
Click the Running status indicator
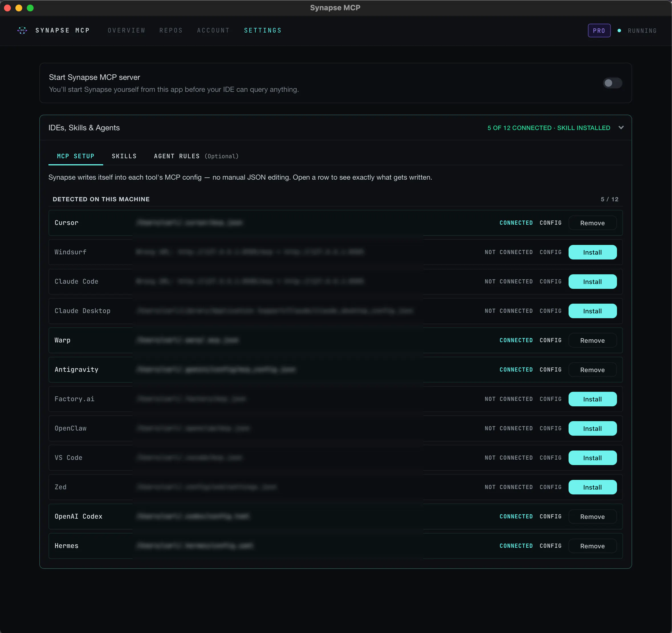(x=637, y=31)
